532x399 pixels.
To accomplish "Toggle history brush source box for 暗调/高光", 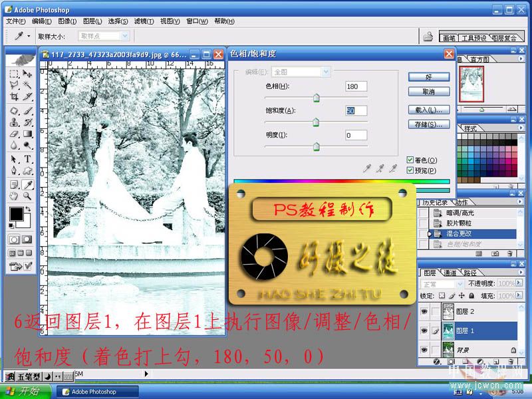I will (423, 213).
